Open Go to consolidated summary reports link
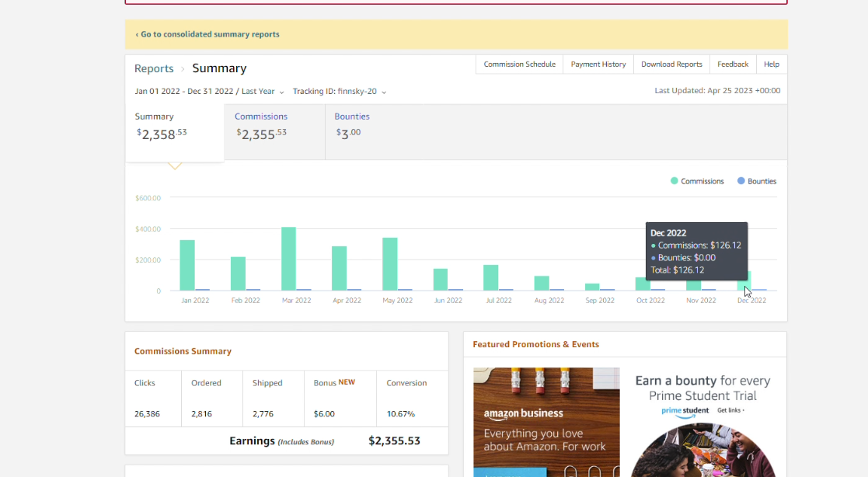 click(207, 34)
